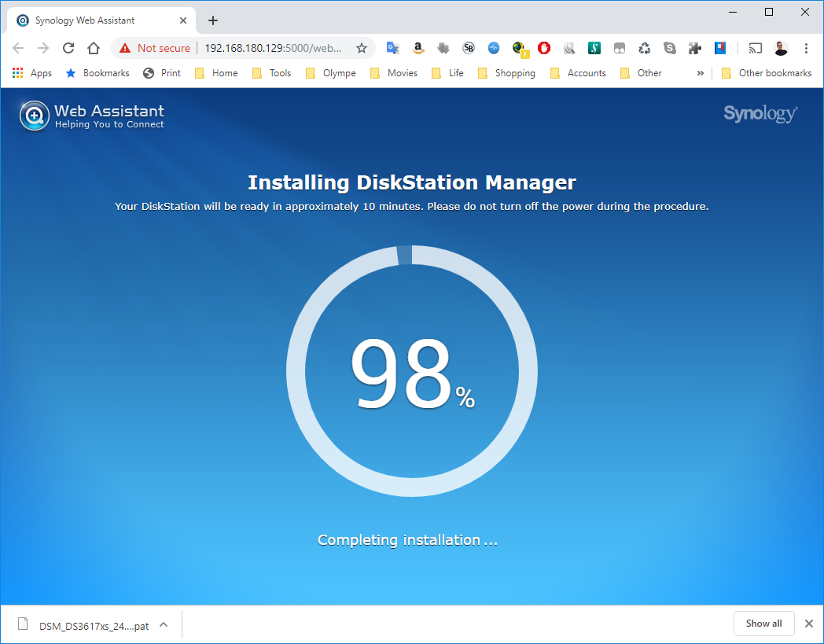The height and width of the screenshot is (644, 824).
Task: Click the Print bookmark
Action: 163,73
